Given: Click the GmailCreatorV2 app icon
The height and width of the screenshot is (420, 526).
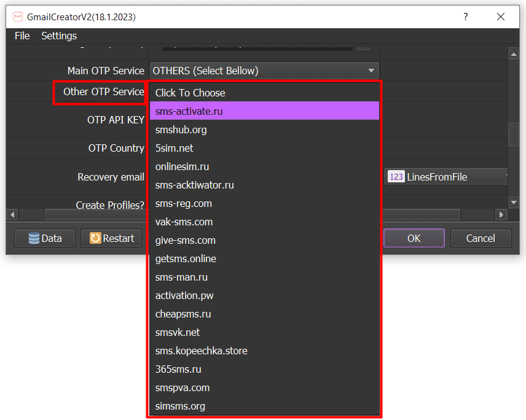Looking at the screenshot, I should point(18,17).
